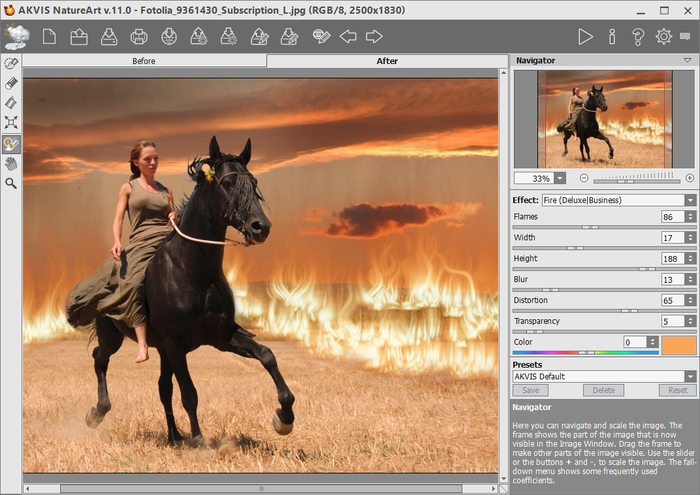700x495 pixels.
Task: Click the Width slider track
Action: 604,248
